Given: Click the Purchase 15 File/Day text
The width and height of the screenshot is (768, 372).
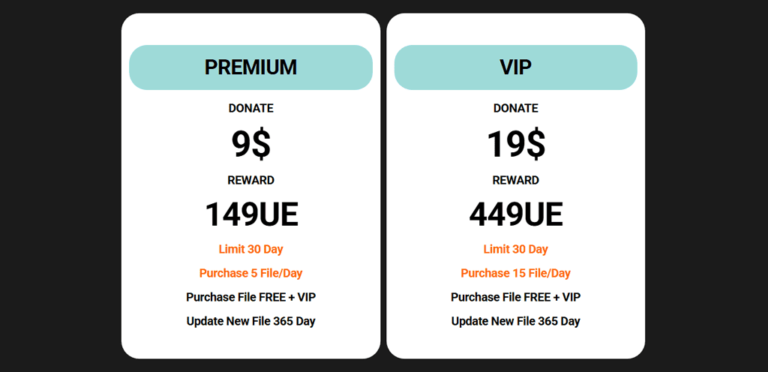Looking at the screenshot, I should pos(516,273).
